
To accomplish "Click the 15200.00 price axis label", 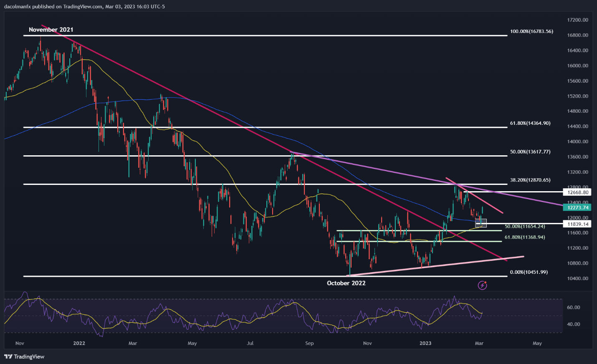I will (578, 96).
